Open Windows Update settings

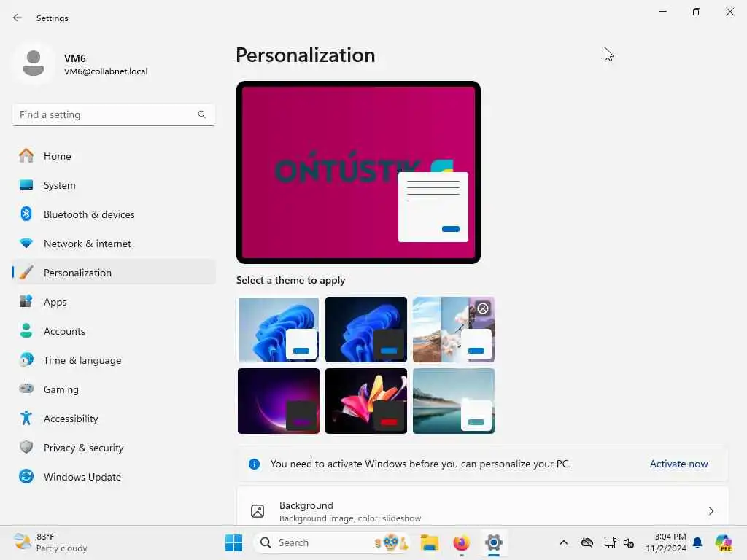tap(114, 477)
